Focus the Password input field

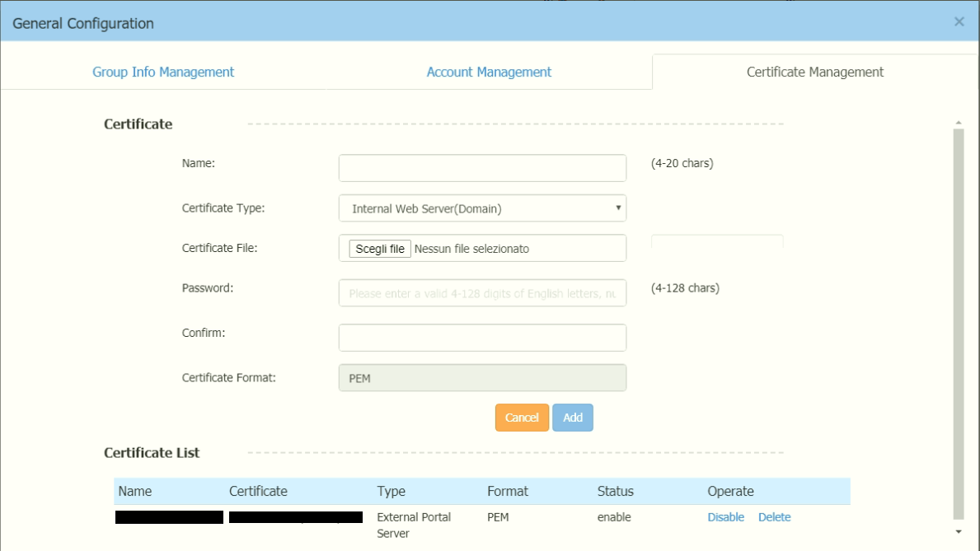[482, 293]
